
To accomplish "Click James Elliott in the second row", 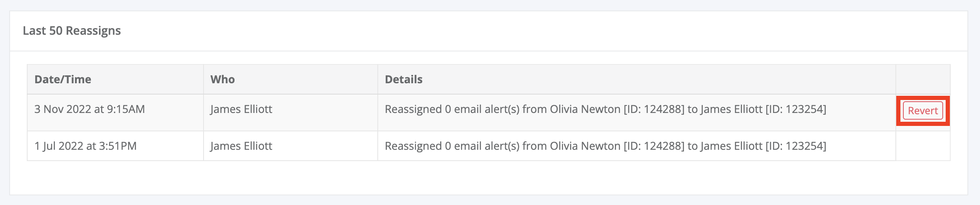I will tap(241, 146).
